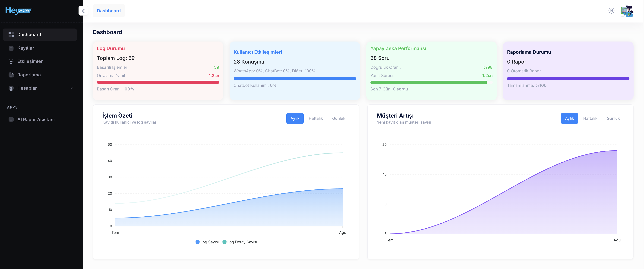Expand the Hesaplar submenu chevron
The height and width of the screenshot is (269, 644).
[x=71, y=88]
